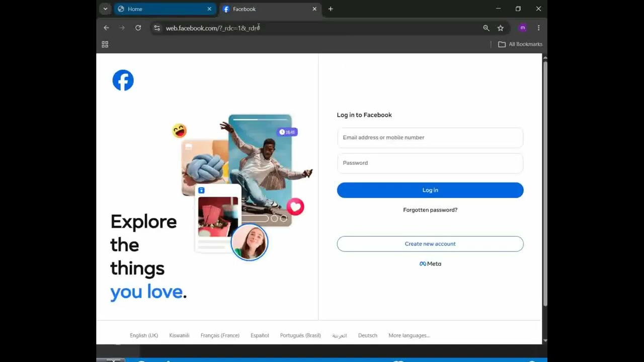
Task: Click the Log in to Facebook heading
Action: pyautogui.click(x=364, y=115)
